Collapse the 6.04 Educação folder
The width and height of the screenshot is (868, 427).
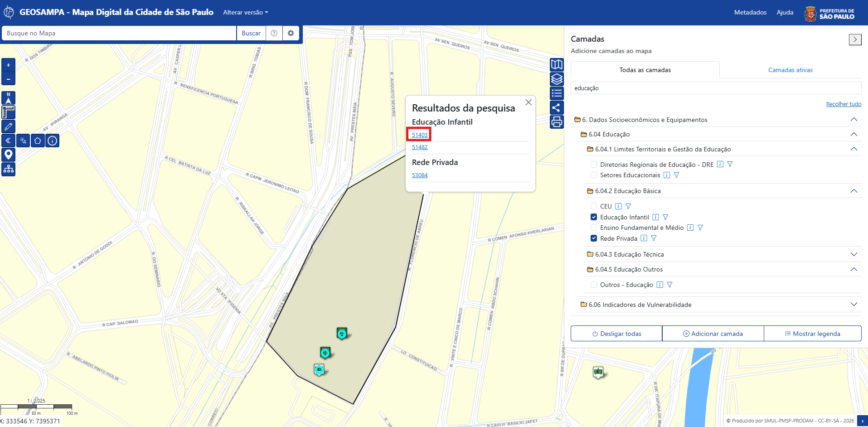854,134
